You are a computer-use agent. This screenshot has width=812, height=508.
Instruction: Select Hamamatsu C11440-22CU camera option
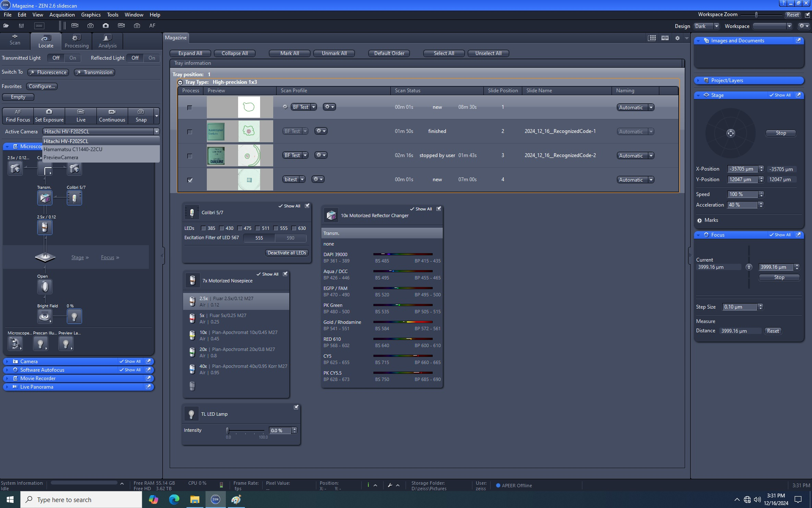point(101,149)
